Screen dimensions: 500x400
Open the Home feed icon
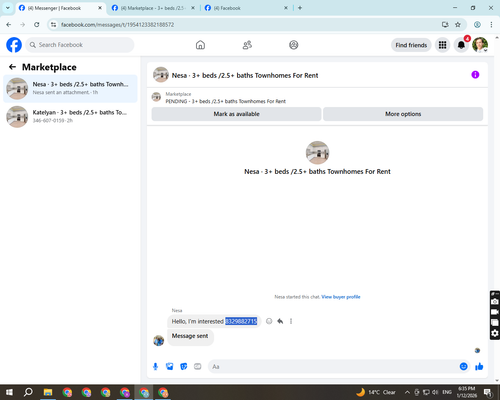point(200,45)
